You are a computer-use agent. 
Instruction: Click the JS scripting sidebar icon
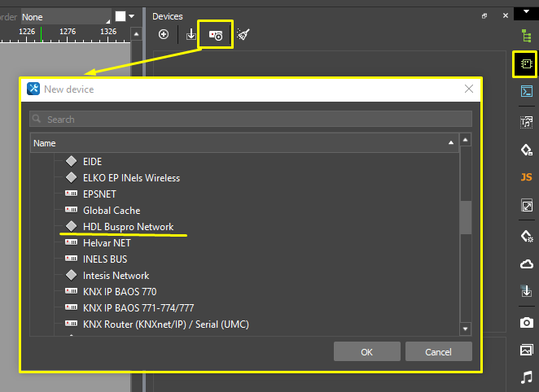click(x=526, y=176)
